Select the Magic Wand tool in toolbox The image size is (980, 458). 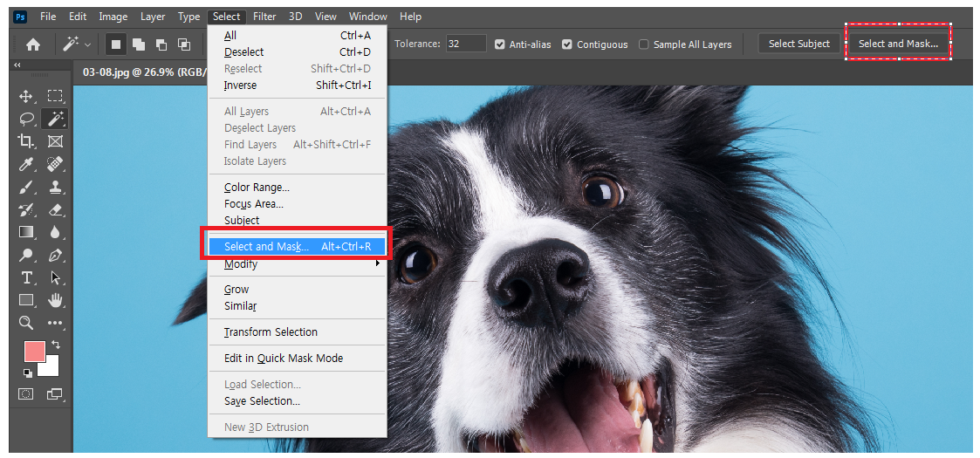pos(55,119)
